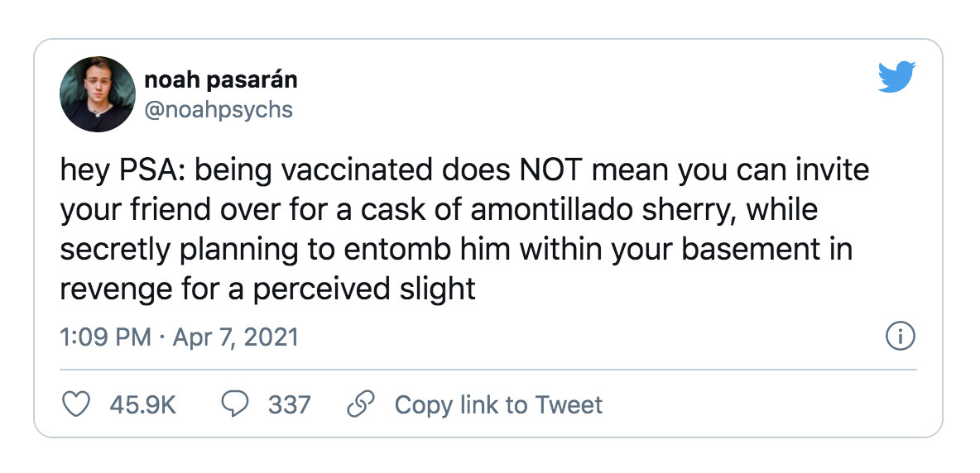Screen dimensions: 980x473
Task: Click the capitalized word "NOT" in tweet
Action: [550, 172]
